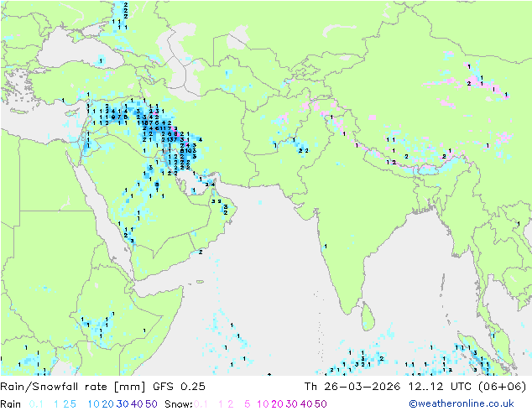
Task: Pick the Snow legend value 2
Action: coord(231,404)
